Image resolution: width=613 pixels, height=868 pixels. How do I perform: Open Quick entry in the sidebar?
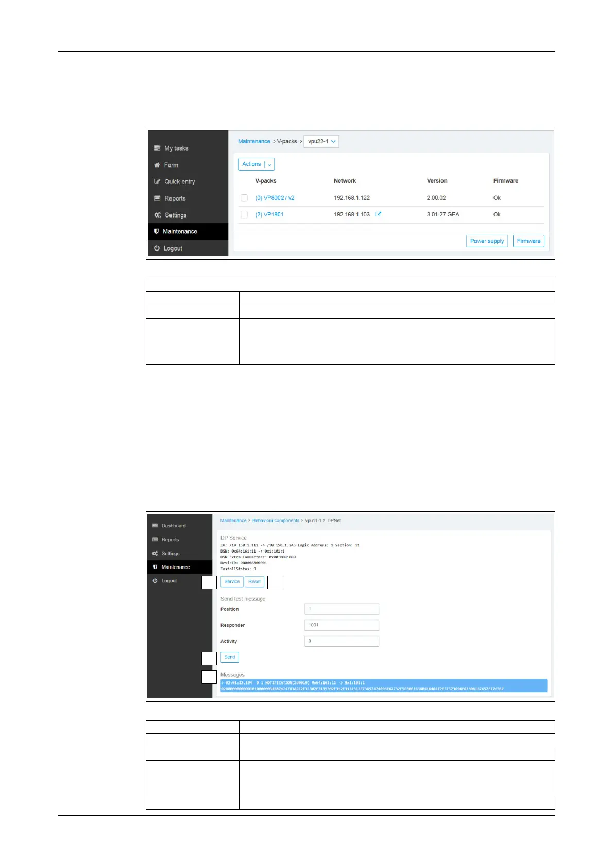[x=180, y=182]
